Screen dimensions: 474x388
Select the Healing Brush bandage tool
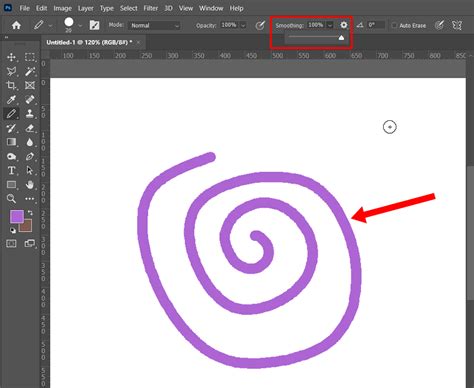(x=30, y=100)
